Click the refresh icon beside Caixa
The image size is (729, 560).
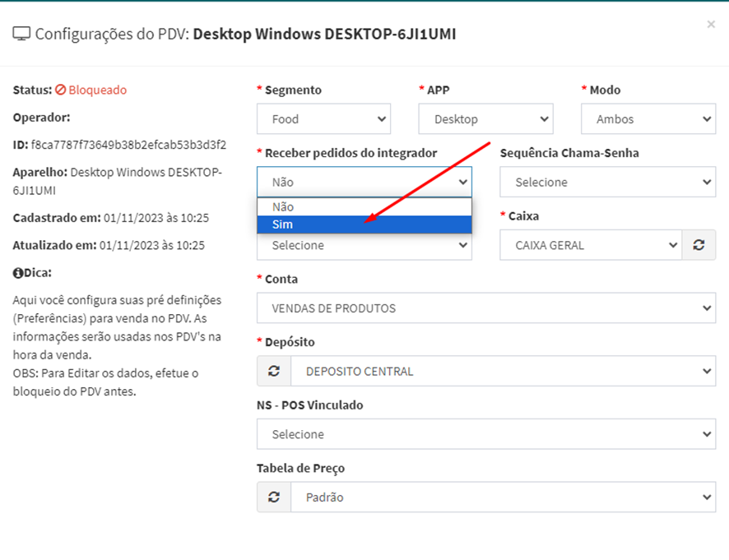pos(699,245)
